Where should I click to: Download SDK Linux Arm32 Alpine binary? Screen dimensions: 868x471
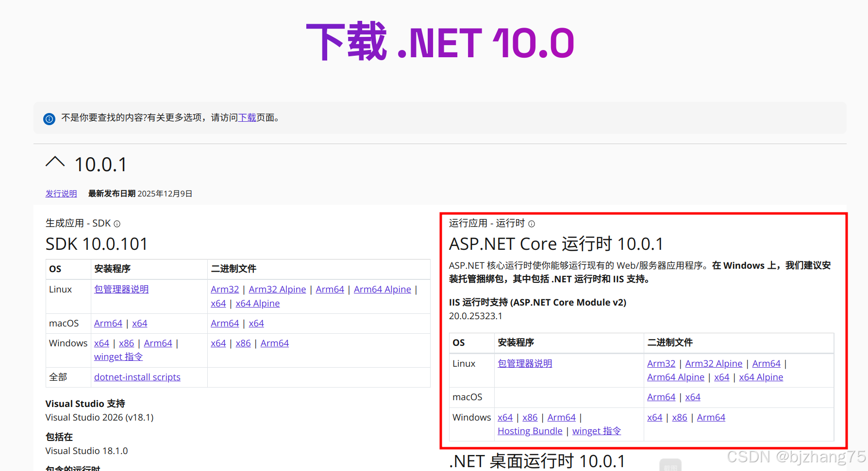point(277,289)
